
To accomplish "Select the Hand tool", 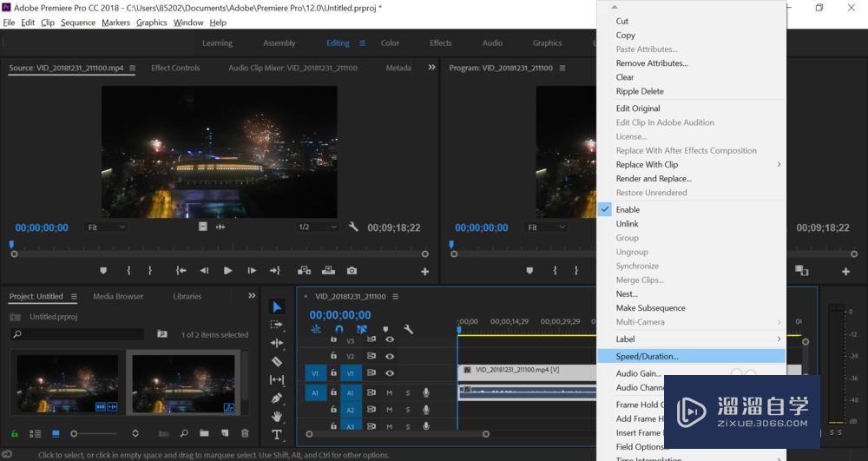I will [277, 416].
